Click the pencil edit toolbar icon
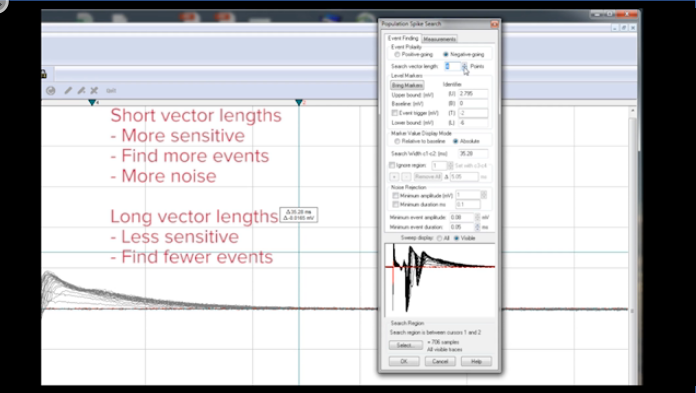The width and height of the screenshot is (696, 393). [68, 91]
